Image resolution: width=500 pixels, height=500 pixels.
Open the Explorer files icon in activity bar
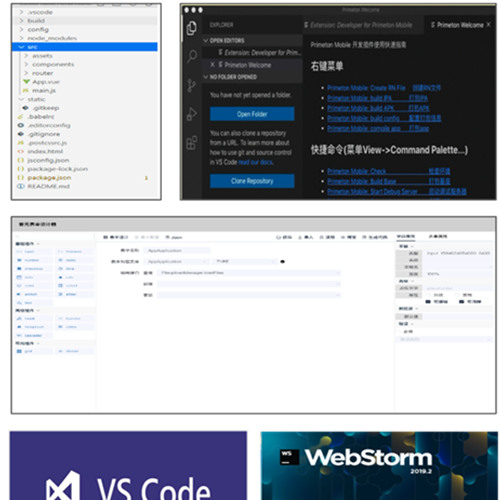pyautogui.click(x=192, y=28)
